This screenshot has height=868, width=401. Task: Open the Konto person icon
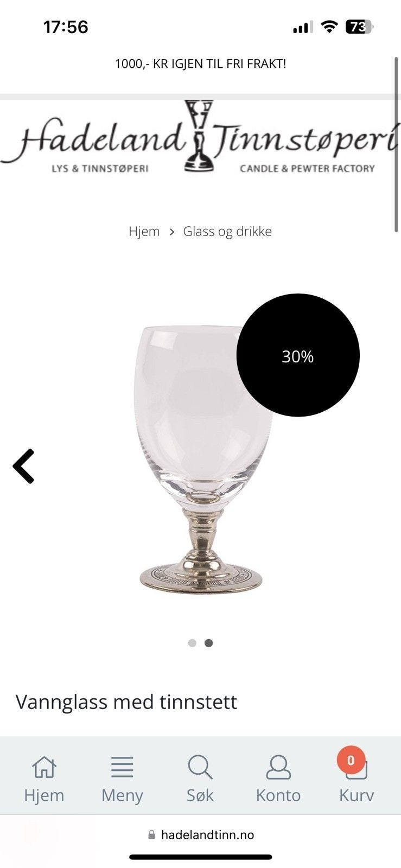(x=278, y=767)
